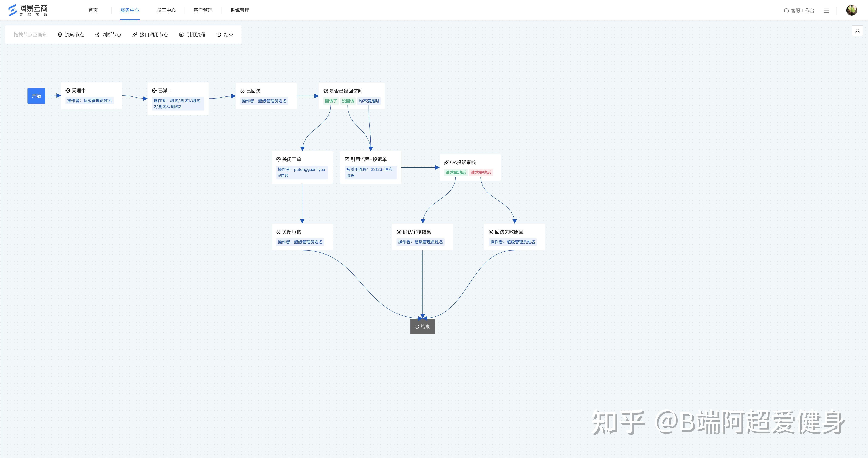Click the 回访了 branch tag
The height and width of the screenshot is (458, 868).
point(331,101)
